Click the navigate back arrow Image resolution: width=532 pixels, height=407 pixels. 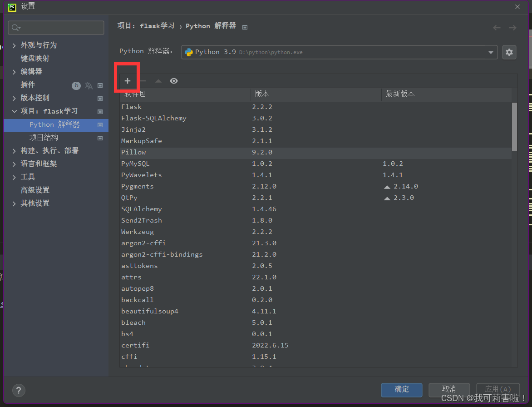[497, 28]
